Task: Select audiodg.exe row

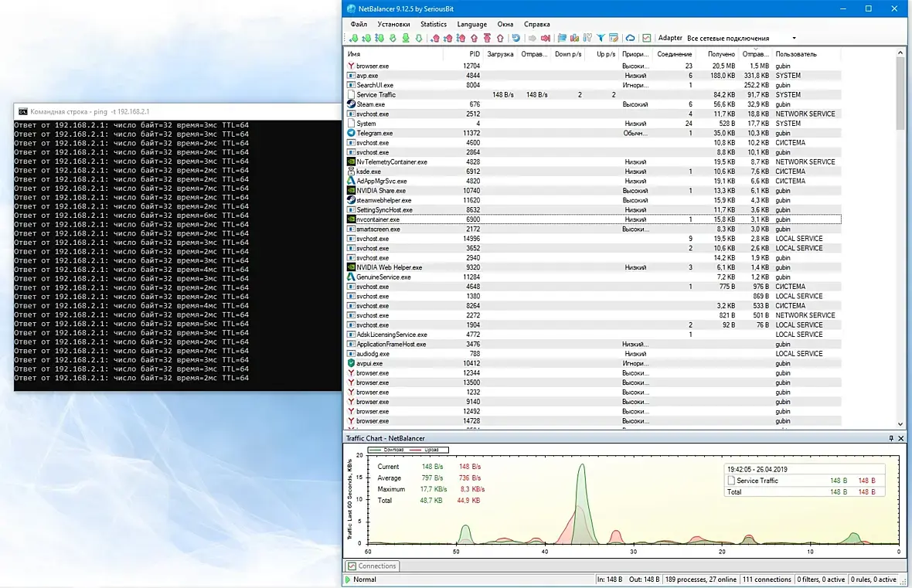Action: click(x=594, y=354)
